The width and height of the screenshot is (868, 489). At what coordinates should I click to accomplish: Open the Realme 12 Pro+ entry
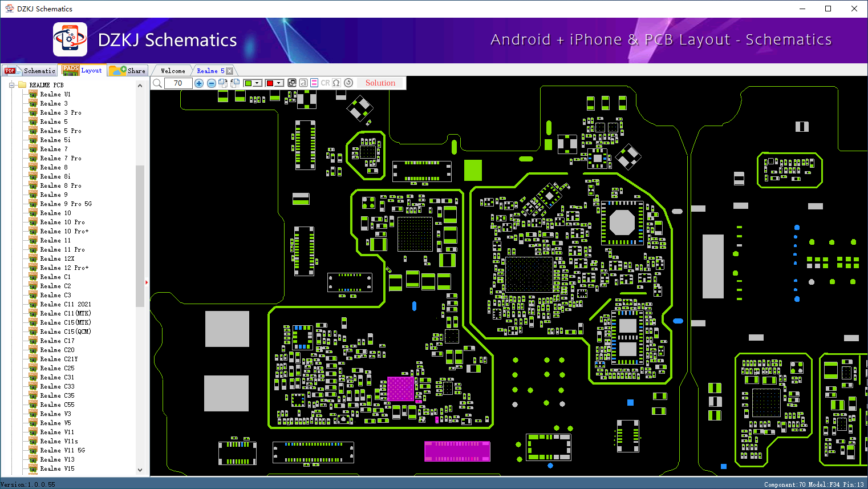tap(64, 268)
